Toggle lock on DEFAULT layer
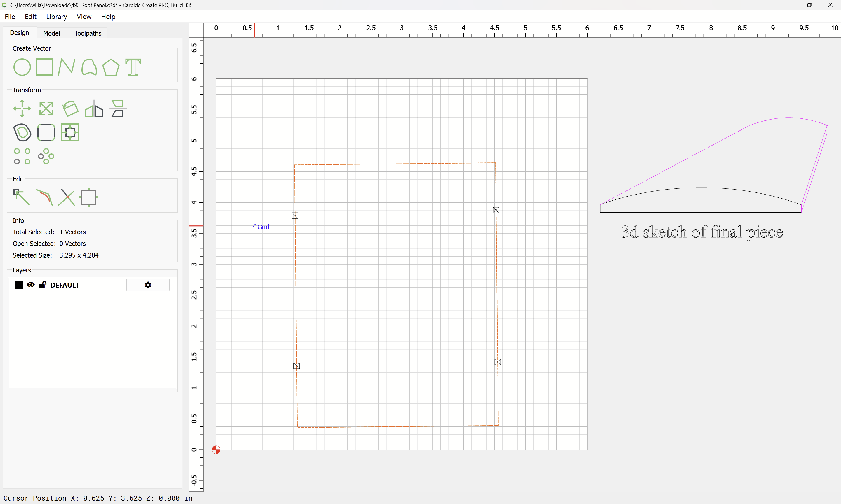Viewport: 841px width, 504px height. click(x=42, y=285)
